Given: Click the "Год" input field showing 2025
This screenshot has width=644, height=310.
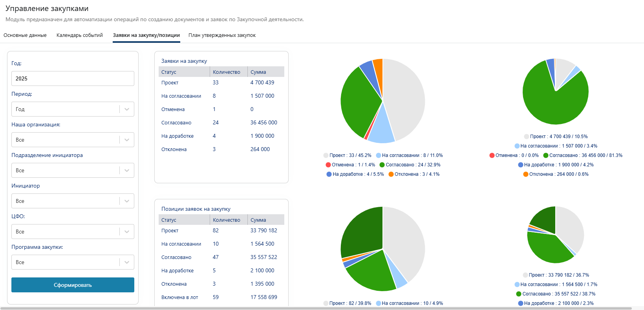Looking at the screenshot, I should (73, 78).
